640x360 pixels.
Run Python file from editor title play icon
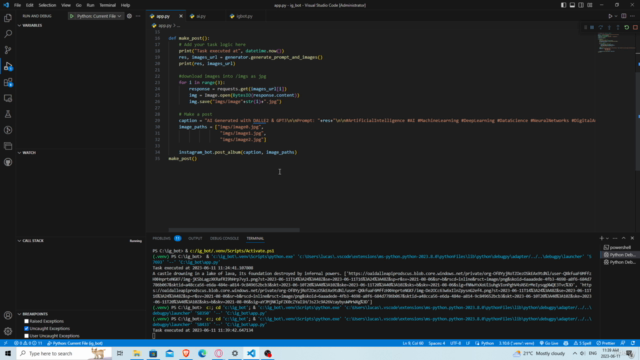coord(610,16)
